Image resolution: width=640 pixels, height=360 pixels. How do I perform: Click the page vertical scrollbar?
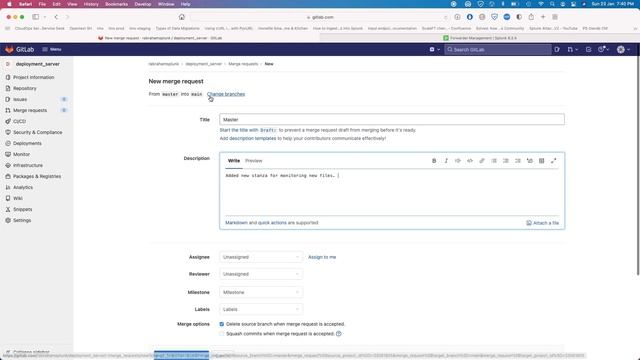point(638,165)
